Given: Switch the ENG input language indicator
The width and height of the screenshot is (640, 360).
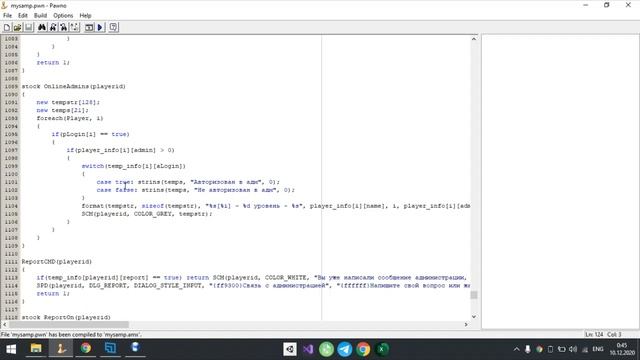Looking at the screenshot, I should point(598,349).
